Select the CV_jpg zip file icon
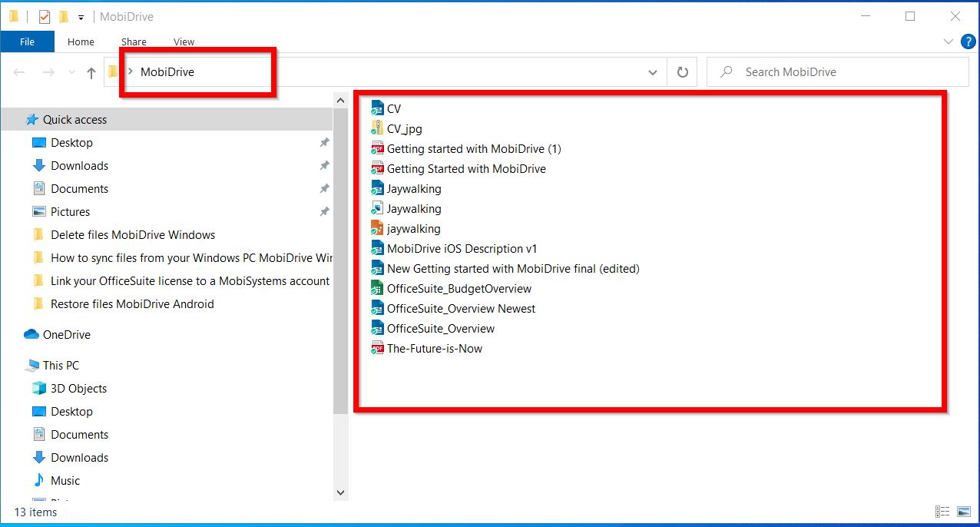 pyautogui.click(x=377, y=128)
